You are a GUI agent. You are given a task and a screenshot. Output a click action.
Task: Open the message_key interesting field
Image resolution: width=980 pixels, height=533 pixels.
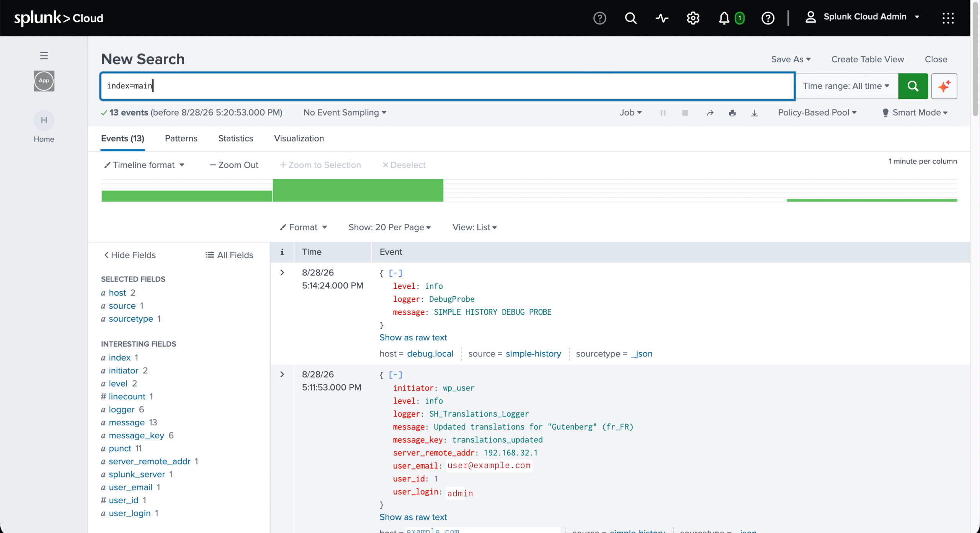point(136,436)
